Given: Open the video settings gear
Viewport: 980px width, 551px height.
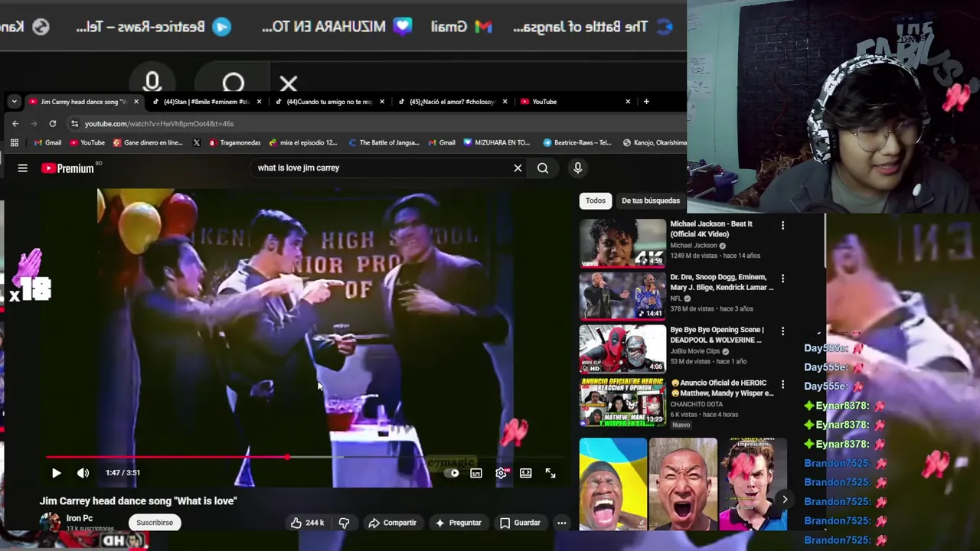Looking at the screenshot, I should [x=501, y=473].
